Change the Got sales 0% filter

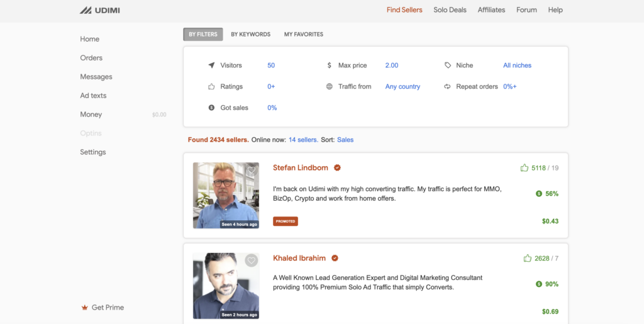(x=272, y=108)
